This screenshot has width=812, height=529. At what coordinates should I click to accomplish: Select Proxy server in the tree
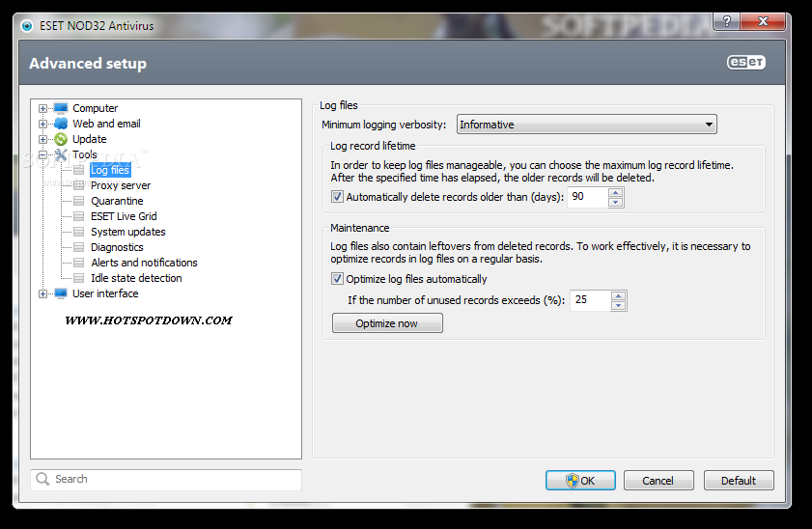coord(121,185)
